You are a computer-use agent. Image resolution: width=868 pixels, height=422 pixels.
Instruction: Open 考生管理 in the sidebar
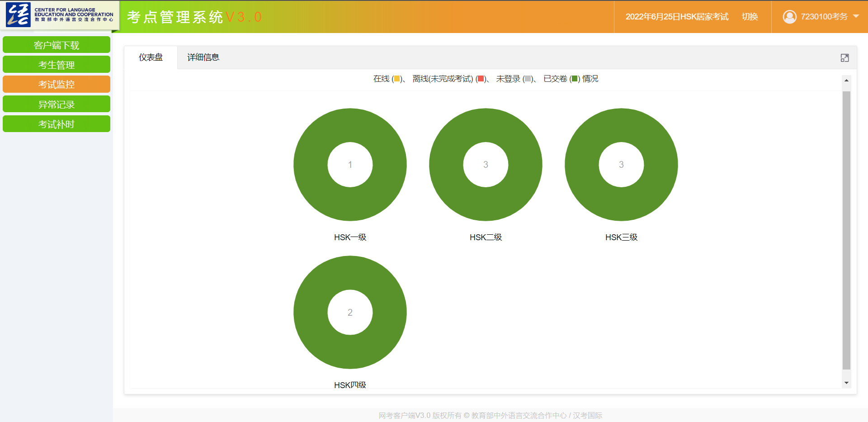[x=57, y=65]
